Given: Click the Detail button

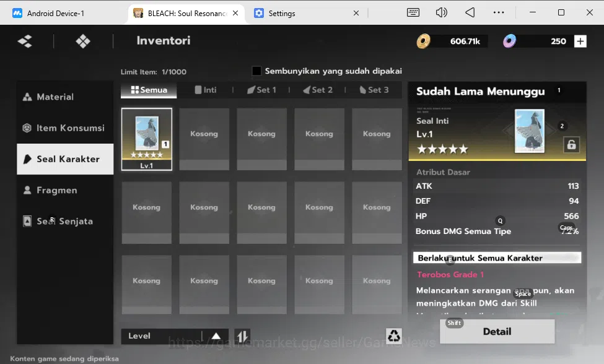Looking at the screenshot, I should [497, 331].
